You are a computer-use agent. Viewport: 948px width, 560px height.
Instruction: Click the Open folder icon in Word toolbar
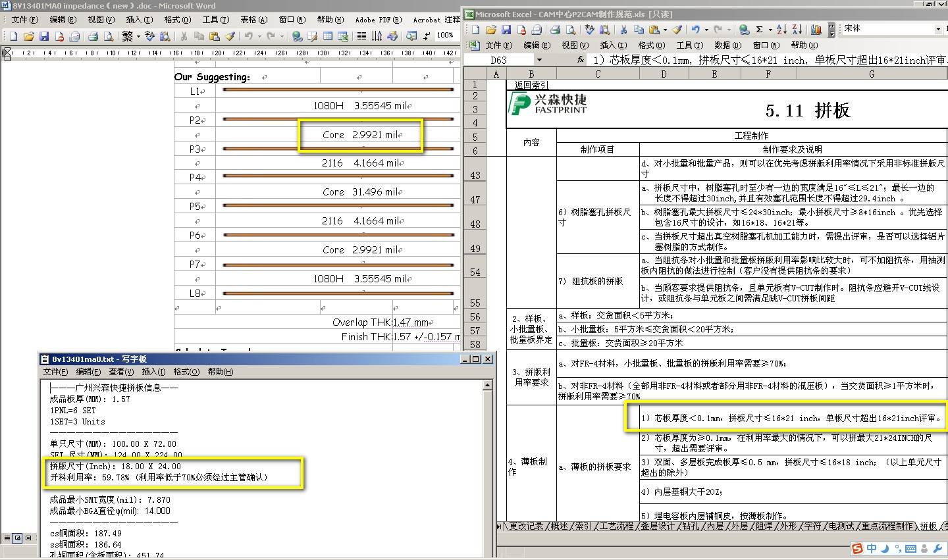[28, 36]
